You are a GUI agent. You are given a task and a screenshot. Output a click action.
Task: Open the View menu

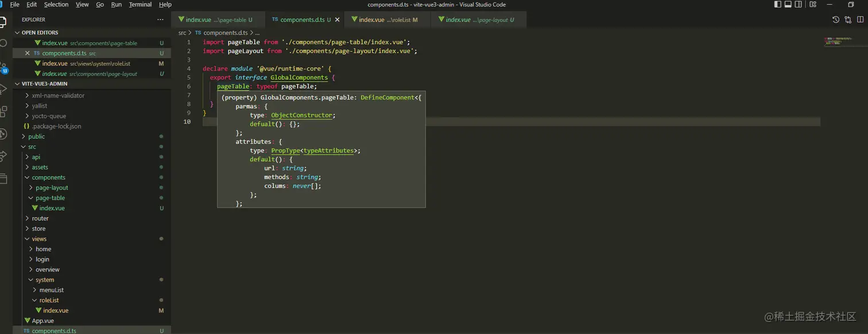click(82, 5)
